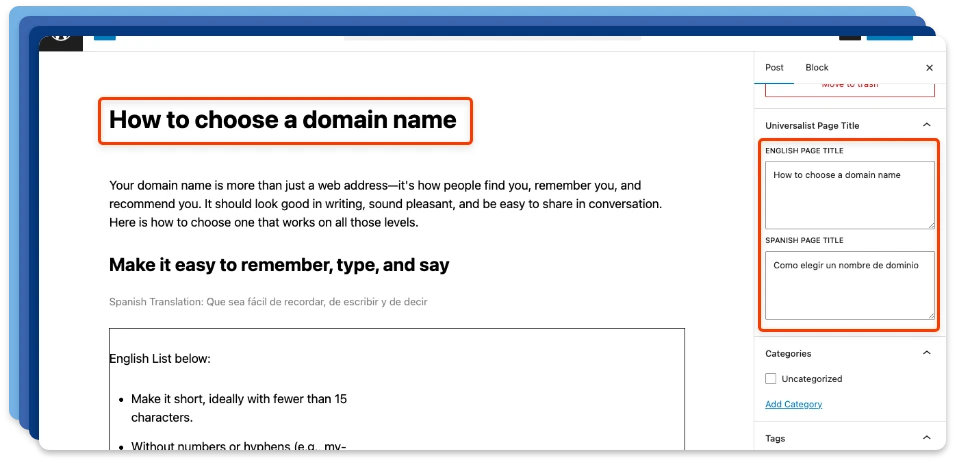Image resolution: width=955 pixels, height=462 pixels.
Task: Collapse the Tags panel chevron
Action: pos(926,438)
